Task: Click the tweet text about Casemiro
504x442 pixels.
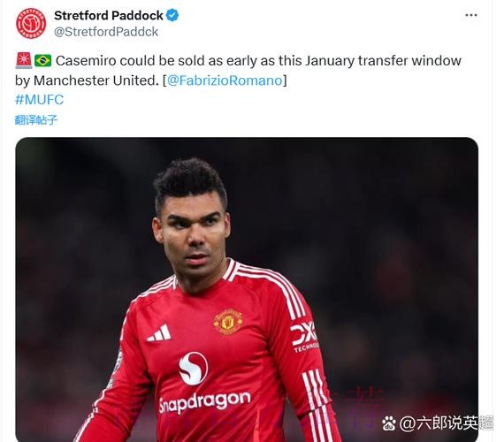Action: point(238,71)
